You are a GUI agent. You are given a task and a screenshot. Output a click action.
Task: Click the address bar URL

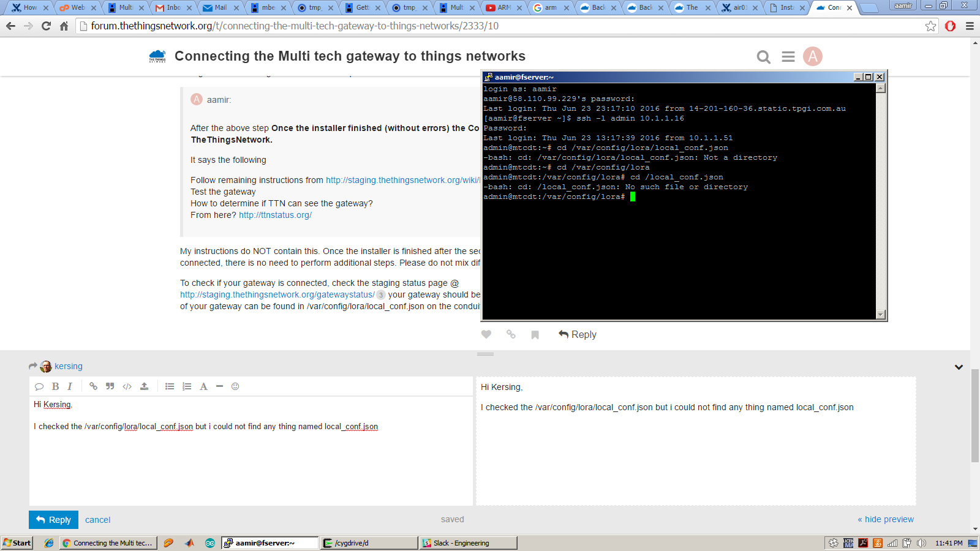(295, 26)
